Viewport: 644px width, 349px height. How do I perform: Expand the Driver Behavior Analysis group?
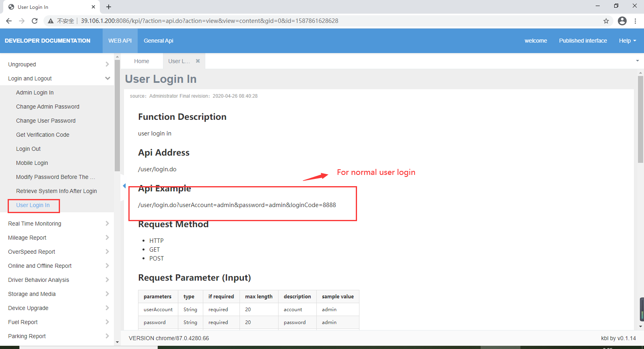pyautogui.click(x=57, y=280)
